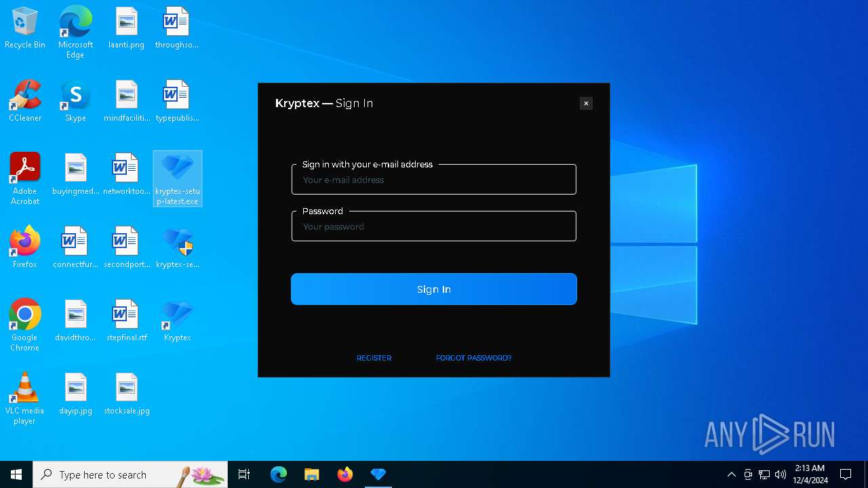The height and width of the screenshot is (488, 868).
Task: Open Adobe Acrobat shortcut
Action: pyautogui.click(x=25, y=179)
